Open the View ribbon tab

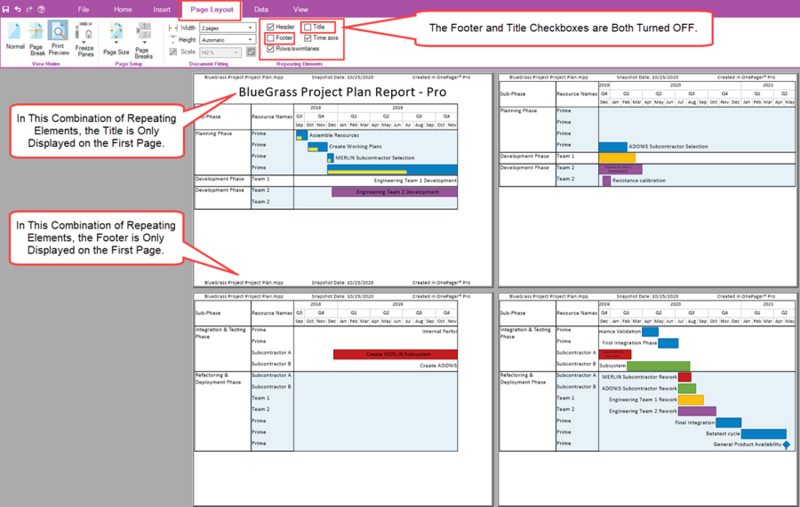pos(301,9)
